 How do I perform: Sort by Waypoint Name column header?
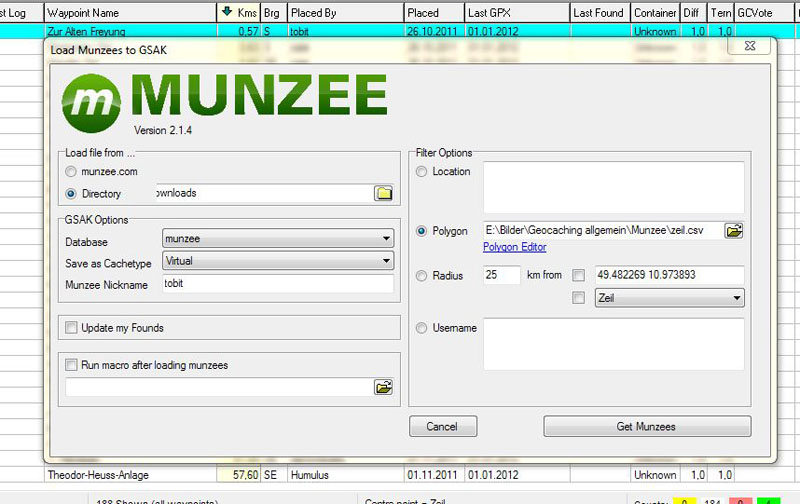(131, 13)
